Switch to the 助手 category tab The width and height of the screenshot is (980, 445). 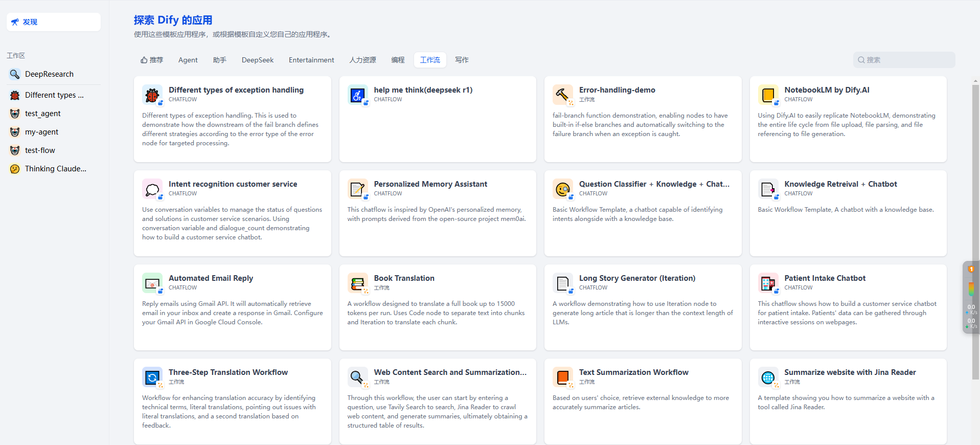220,60
